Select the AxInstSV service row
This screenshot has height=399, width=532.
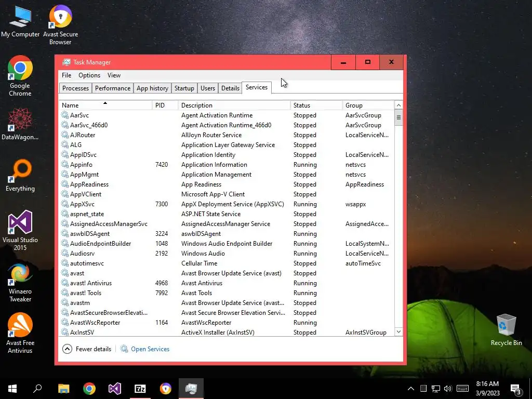click(x=227, y=332)
